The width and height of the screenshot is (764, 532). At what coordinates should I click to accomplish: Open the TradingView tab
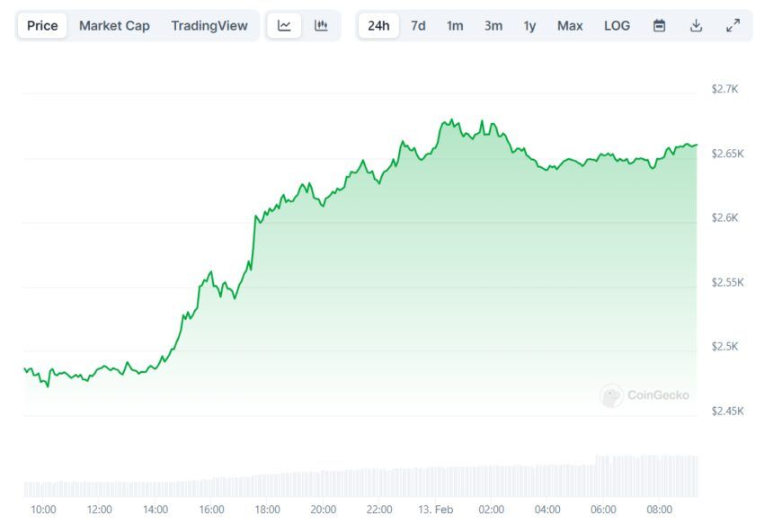[x=209, y=25]
